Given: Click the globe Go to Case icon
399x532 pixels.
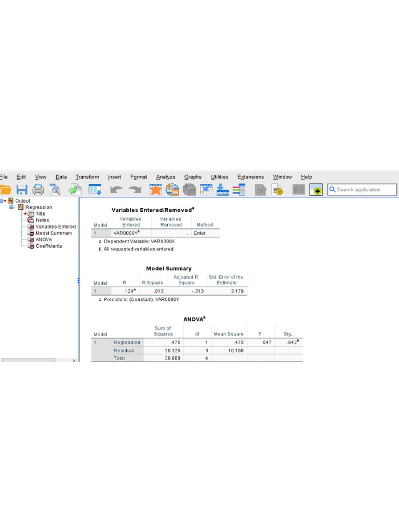Looking at the screenshot, I should click(172, 190).
